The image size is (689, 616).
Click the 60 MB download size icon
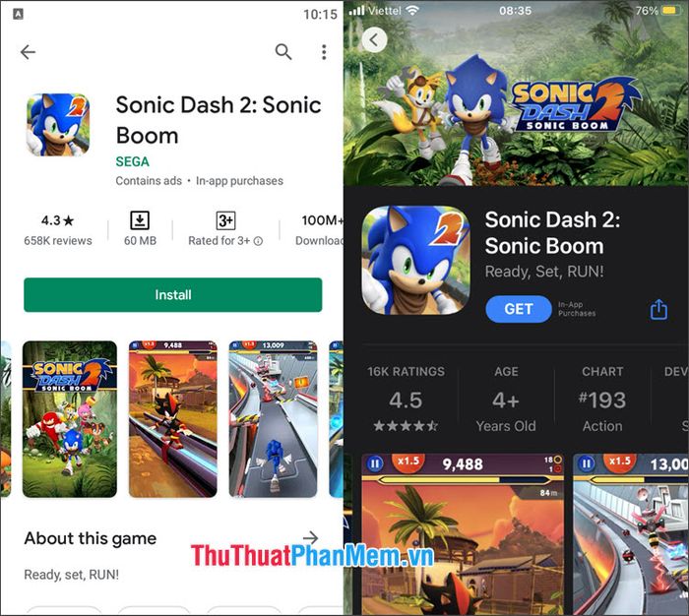[140, 220]
